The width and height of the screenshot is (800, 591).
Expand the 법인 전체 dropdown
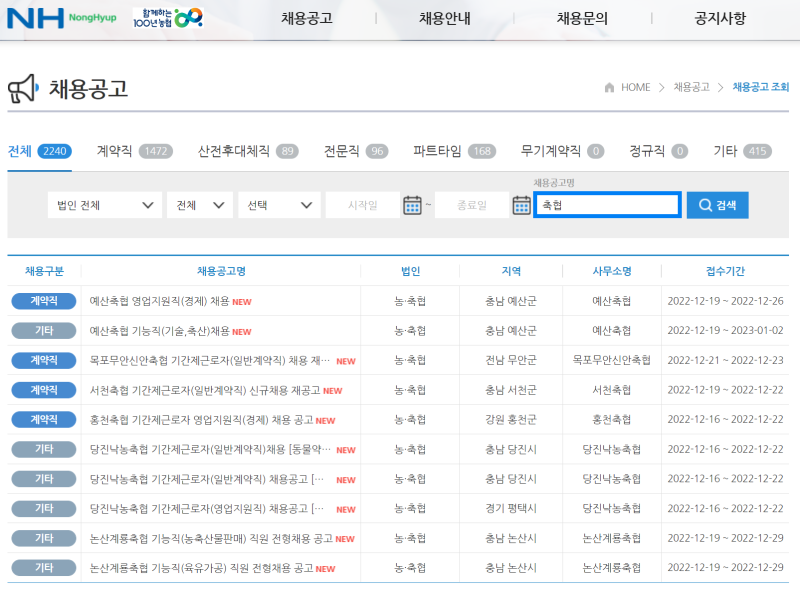pos(104,205)
